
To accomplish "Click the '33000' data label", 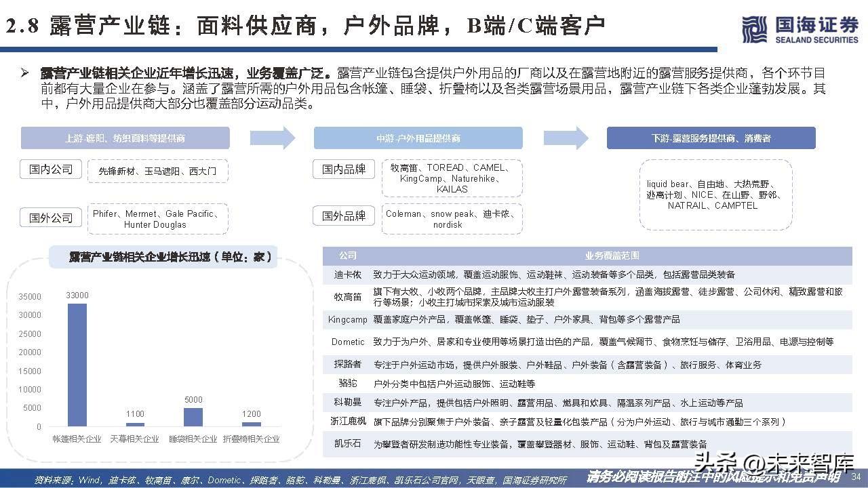I will click(x=77, y=296).
